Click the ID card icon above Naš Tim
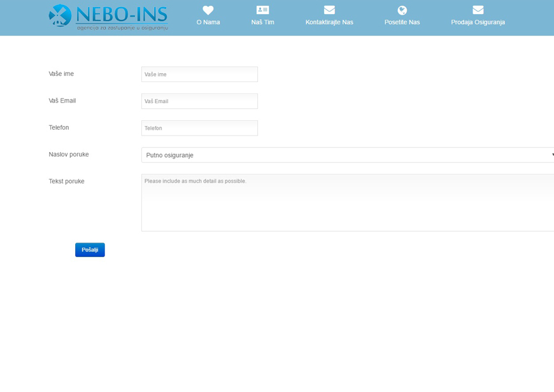554x392 pixels. tap(262, 10)
